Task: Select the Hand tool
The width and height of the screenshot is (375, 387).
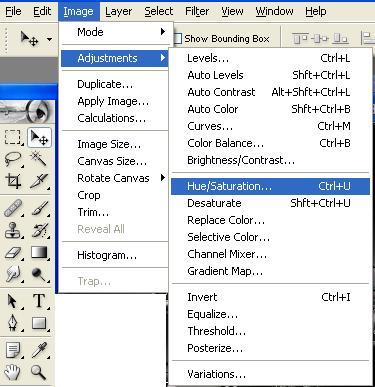Action: click(13, 372)
